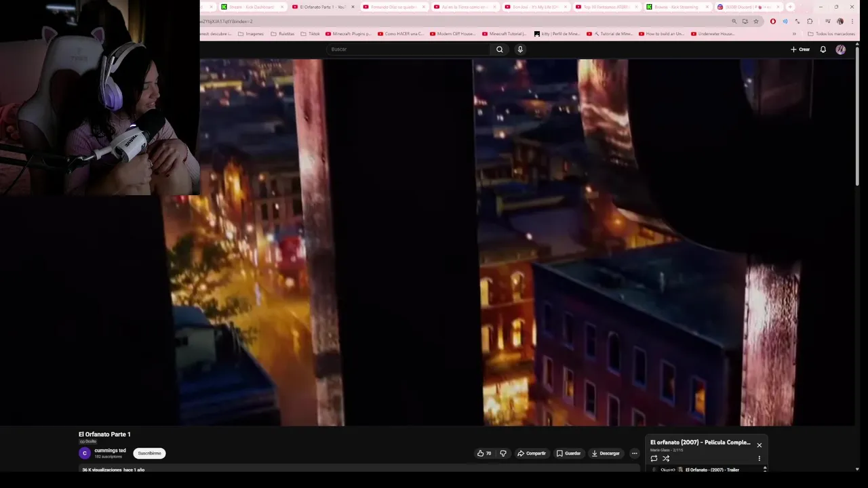This screenshot has width=868, height=488.
Task: Click the Crear button
Action: tap(800, 49)
